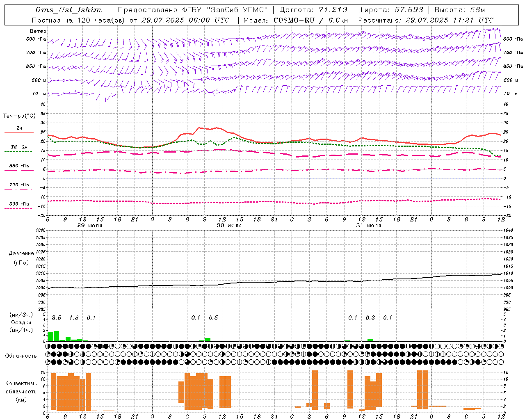Click the Долгота: 71.219 value
Screen dimensions: 525x420
(x=313, y=10)
